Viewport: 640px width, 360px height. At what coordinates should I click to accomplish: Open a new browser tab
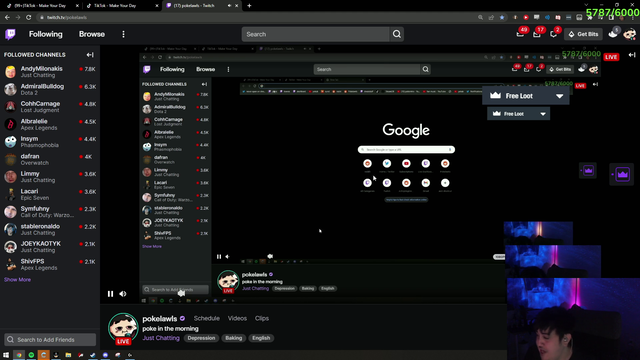point(249,6)
